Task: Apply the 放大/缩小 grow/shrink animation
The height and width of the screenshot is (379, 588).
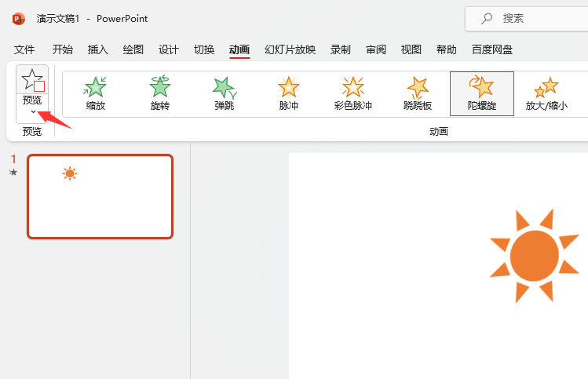Action: coord(546,93)
